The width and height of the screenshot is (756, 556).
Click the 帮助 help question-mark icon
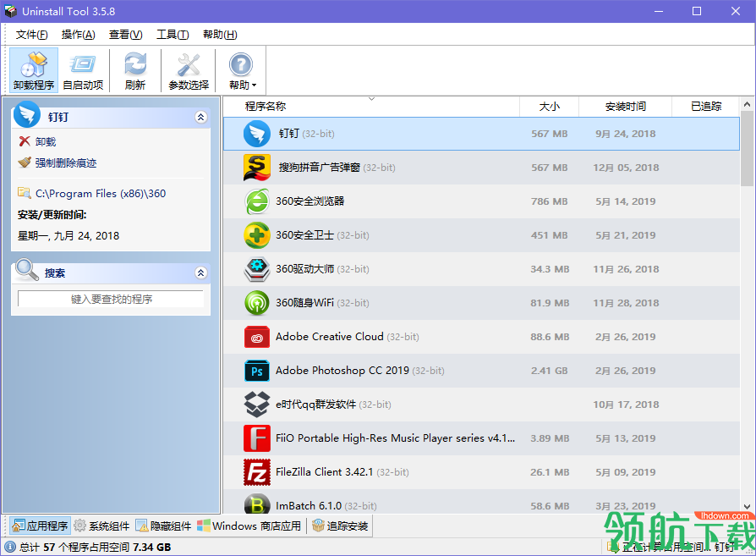(x=240, y=65)
